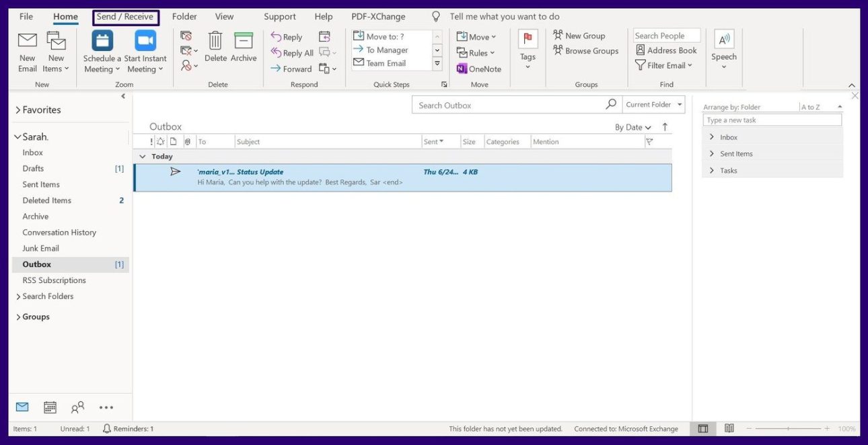Open the Send / Receive tab
This screenshot has height=445, width=868.
click(x=125, y=17)
